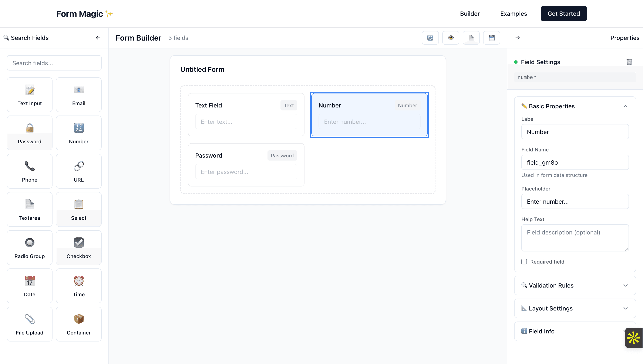Delete field using trash icon
Screen dimensions: 643x364
click(x=629, y=62)
